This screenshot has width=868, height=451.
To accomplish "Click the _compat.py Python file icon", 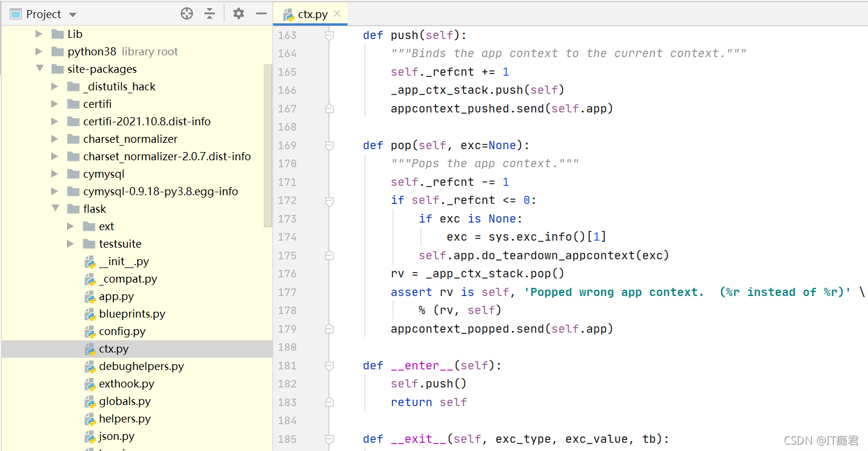I will [90, 279].
